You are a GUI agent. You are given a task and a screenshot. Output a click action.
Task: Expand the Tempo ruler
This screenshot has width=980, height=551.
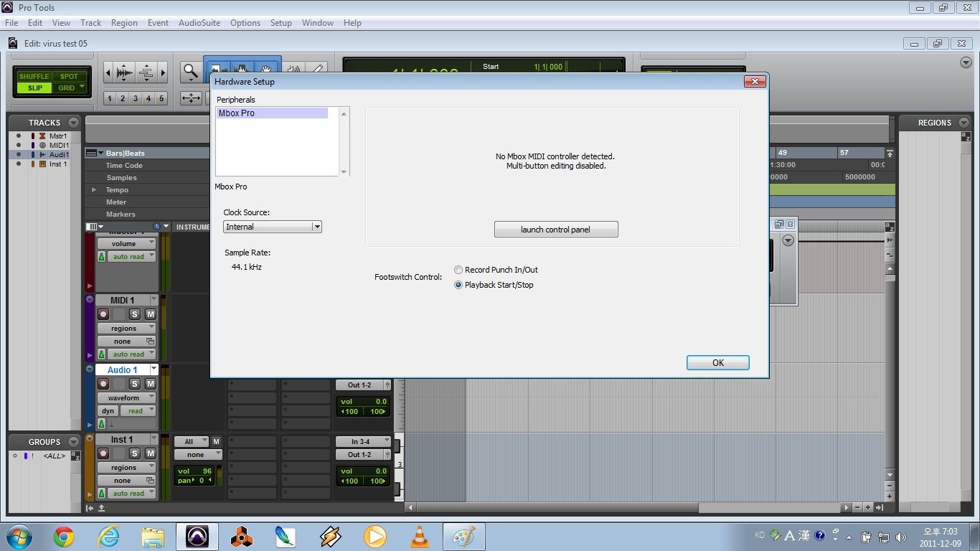[93, 189]
